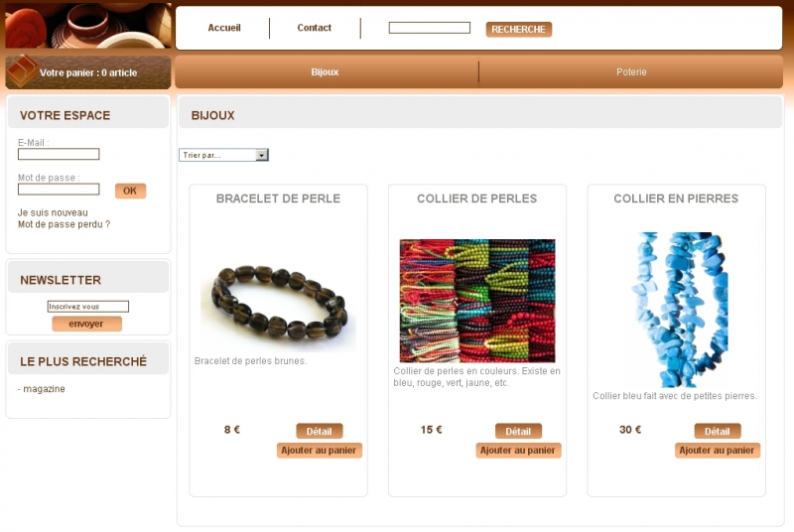Open the Contact page

point(314,28)
